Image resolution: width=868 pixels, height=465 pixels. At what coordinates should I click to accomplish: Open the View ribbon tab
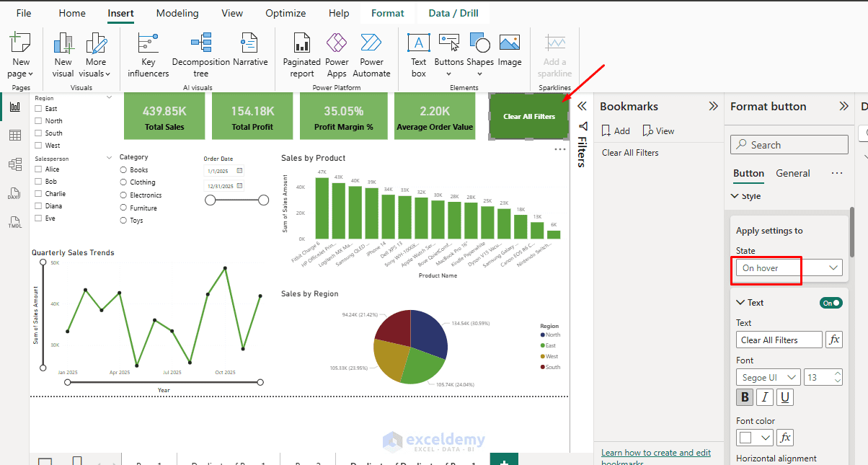[232, 13]
